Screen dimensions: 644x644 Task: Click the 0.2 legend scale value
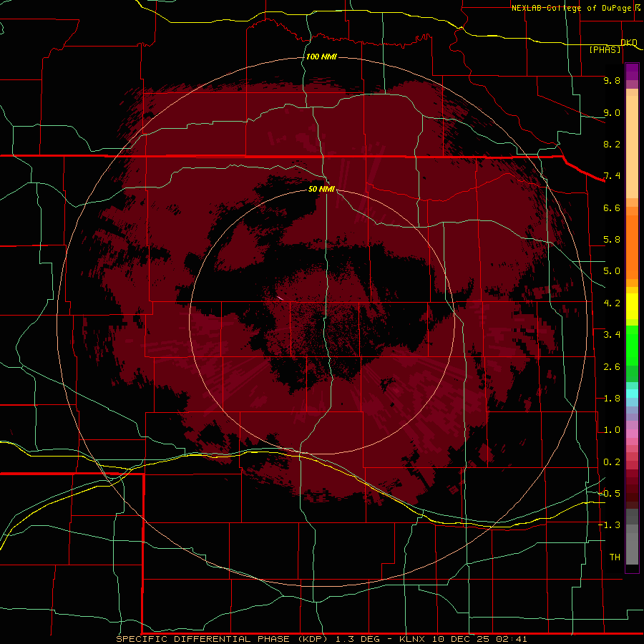(612, 462)
